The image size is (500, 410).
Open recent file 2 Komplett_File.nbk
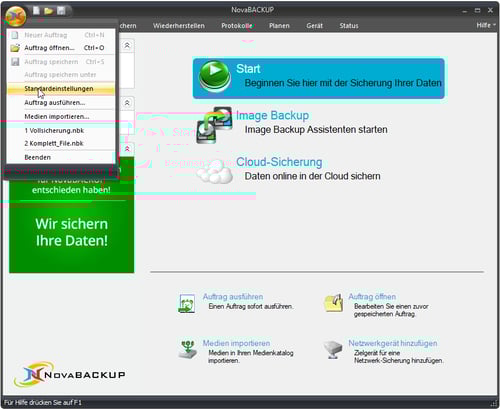click(61, 143)
